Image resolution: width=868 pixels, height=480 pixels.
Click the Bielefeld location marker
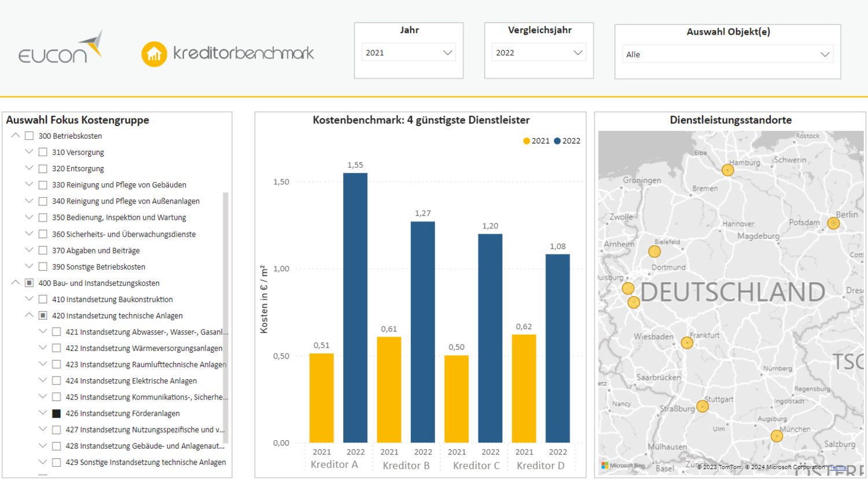point(654,252)
